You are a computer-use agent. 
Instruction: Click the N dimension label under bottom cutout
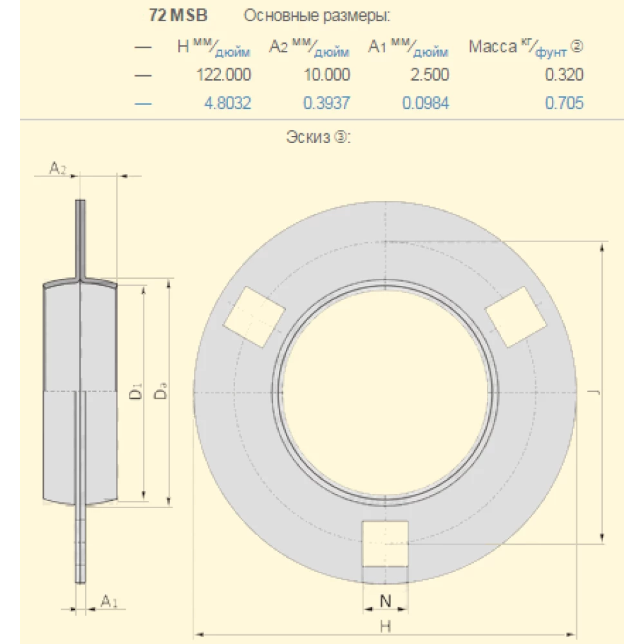click(385, 602)
